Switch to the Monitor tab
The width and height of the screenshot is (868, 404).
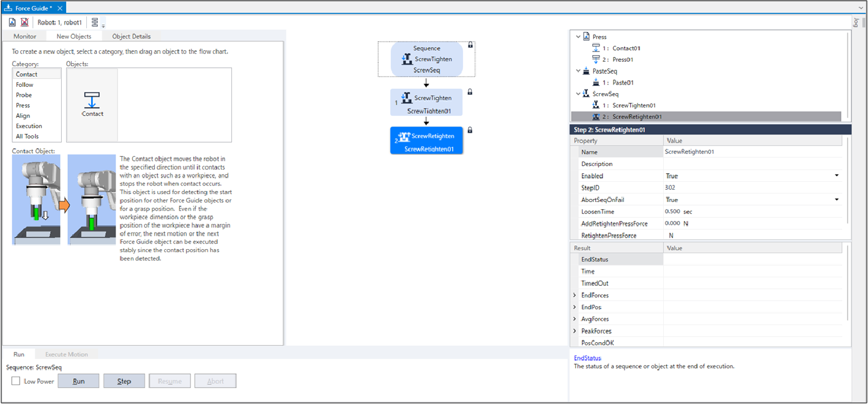[x=25, y=37]
